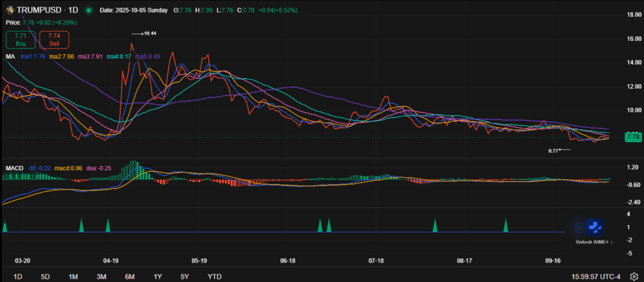Click the current price tag 7.78
Image resolution: width=644 pixels, height=282 pixels.
point(632,136)
